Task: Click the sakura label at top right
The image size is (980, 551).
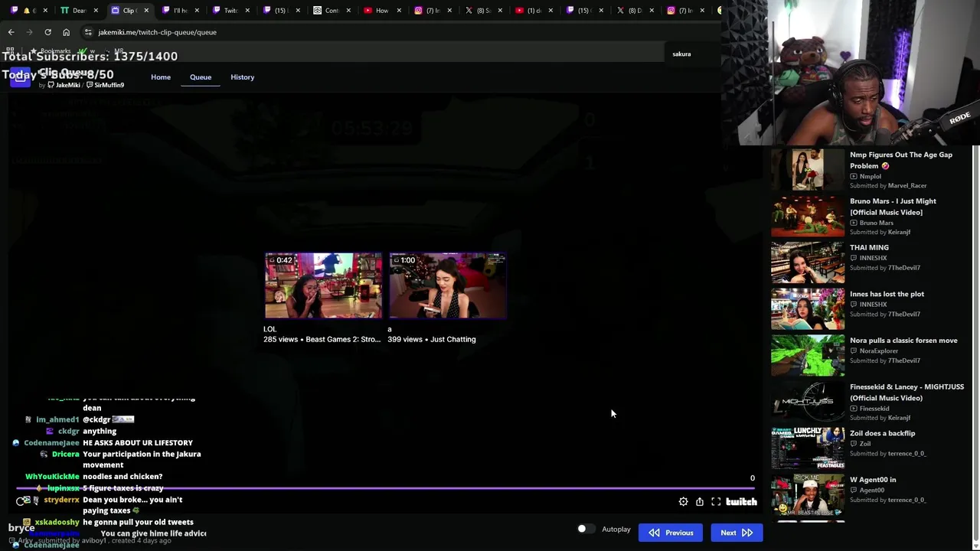Action: pos(681,54)
